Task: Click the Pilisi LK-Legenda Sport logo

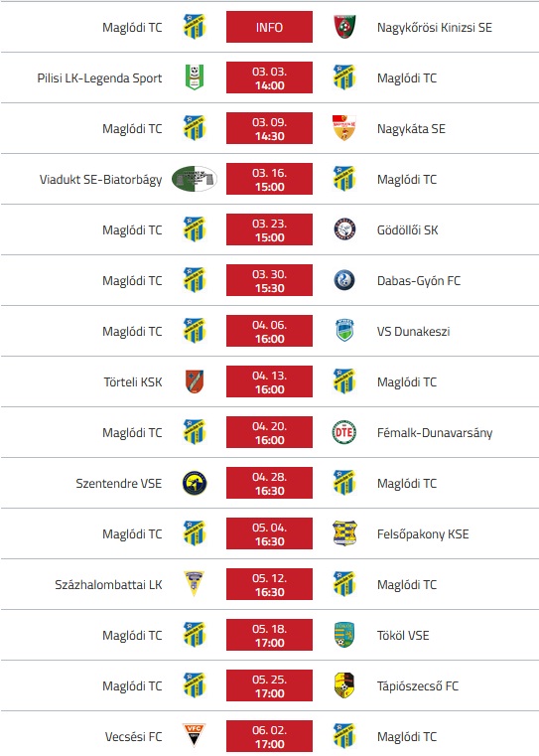Action: [x=195, y=77]
